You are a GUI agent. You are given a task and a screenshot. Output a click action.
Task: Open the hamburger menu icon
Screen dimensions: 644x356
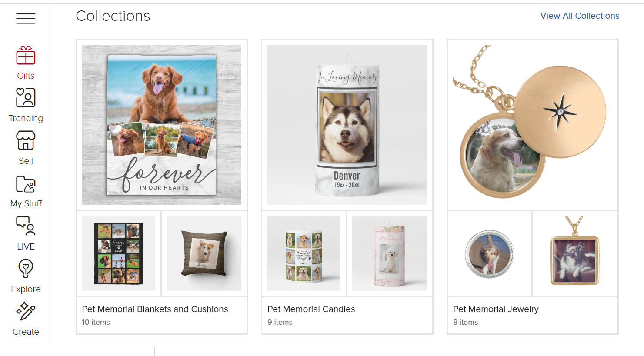[26, 18]
